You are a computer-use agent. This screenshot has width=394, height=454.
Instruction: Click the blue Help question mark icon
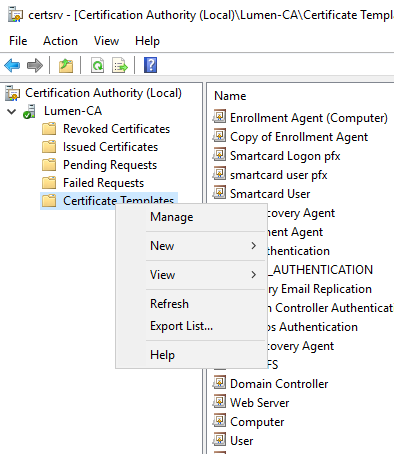pos(150,65)
